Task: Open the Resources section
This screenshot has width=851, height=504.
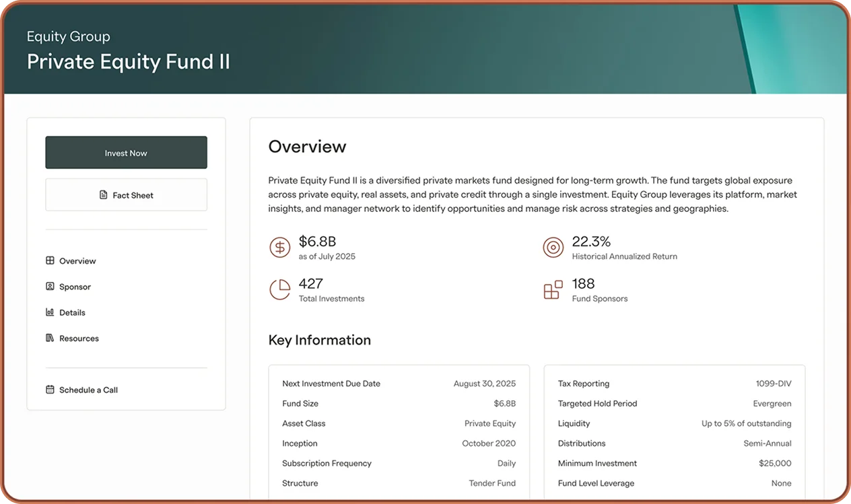Action: pyautogui.click(x=79, y=338)
